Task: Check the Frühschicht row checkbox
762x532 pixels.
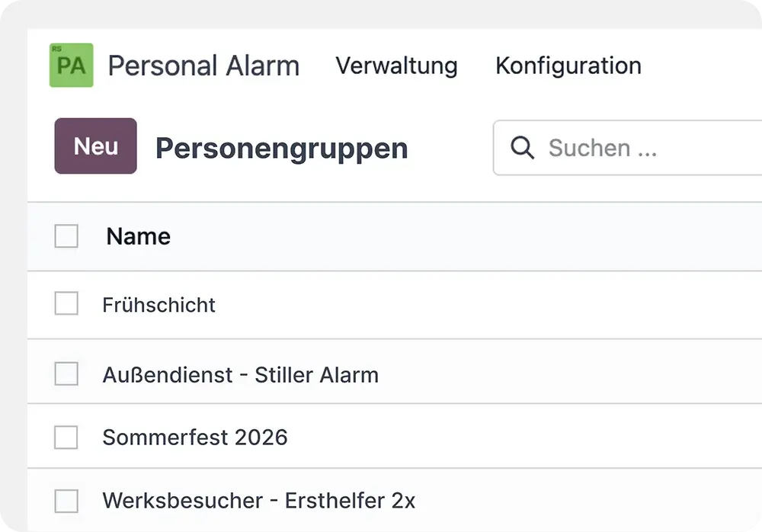Action: (x=66, y=304)
